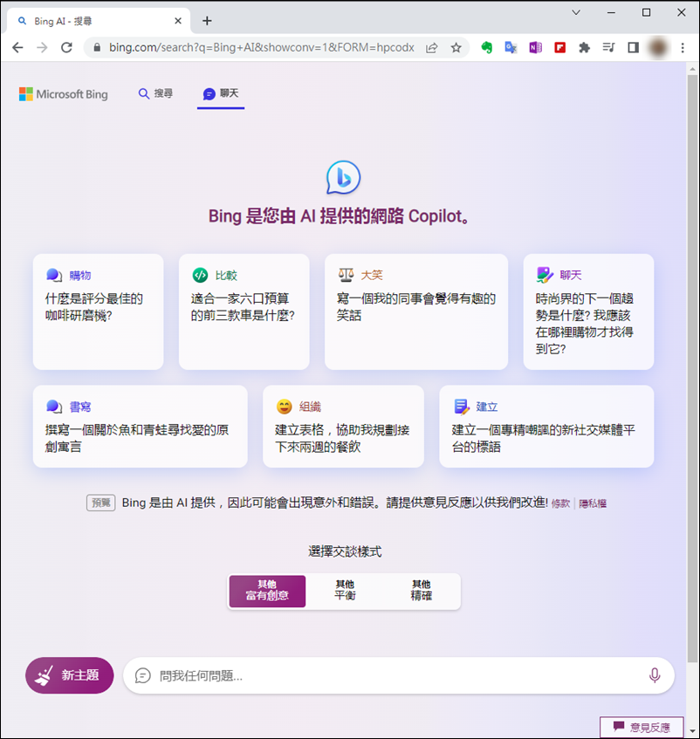The image size is (700, 739).
Task: Click the browser back arrow
Action: coord(18,48)
